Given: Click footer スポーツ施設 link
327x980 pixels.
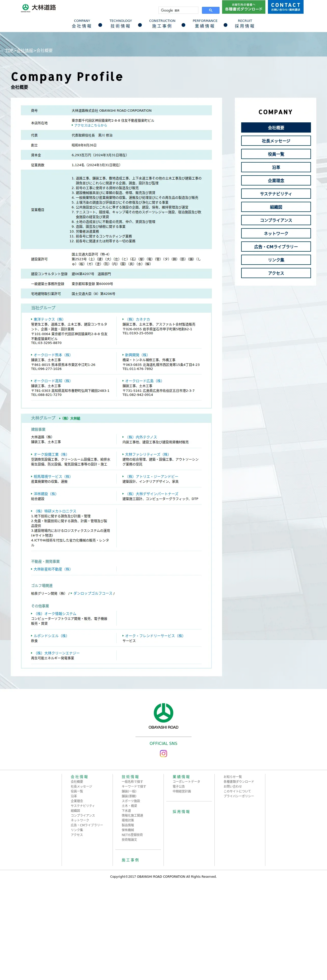Looking at the screenshot, I should (x=131, y=801).
